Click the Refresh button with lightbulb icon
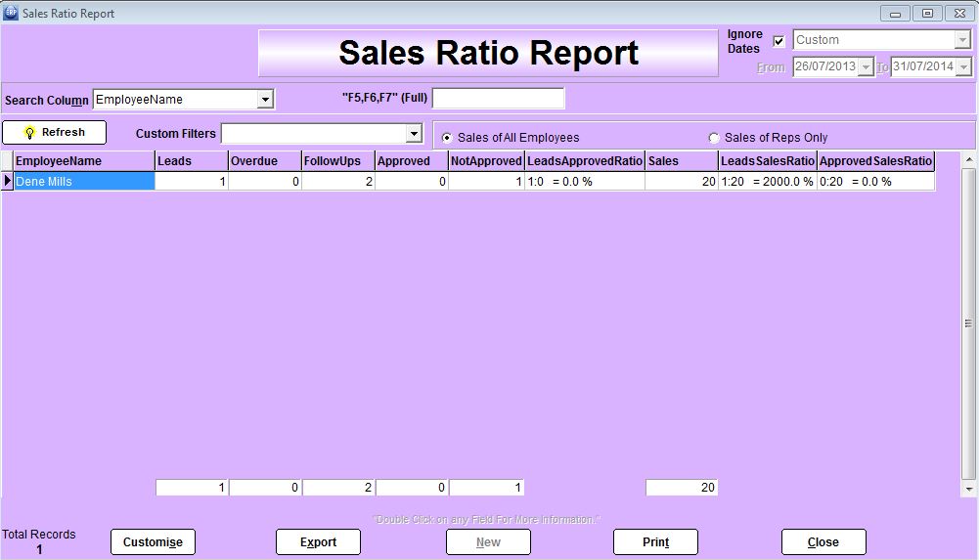The image size is (979, 560). coord(54,133)
